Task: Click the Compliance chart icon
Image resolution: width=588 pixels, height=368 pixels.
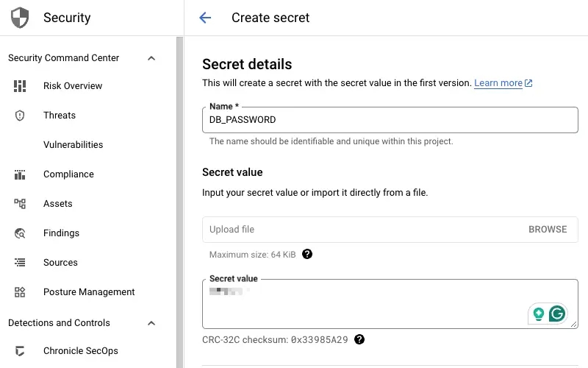Action: coord(20,174)
